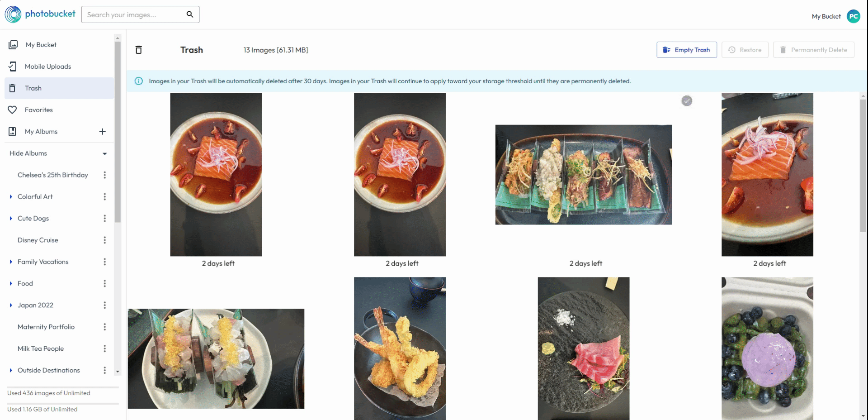Click the Empty Trash button
Image resolution: width=868 pixels, height=420 pixels.
point(687,50)
